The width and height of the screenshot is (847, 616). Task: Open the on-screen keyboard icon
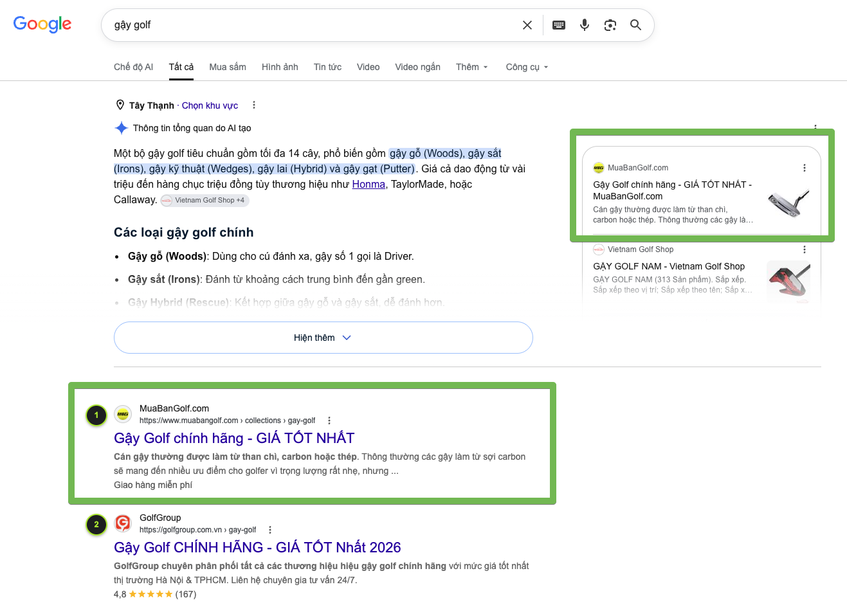tap(559, 25)
